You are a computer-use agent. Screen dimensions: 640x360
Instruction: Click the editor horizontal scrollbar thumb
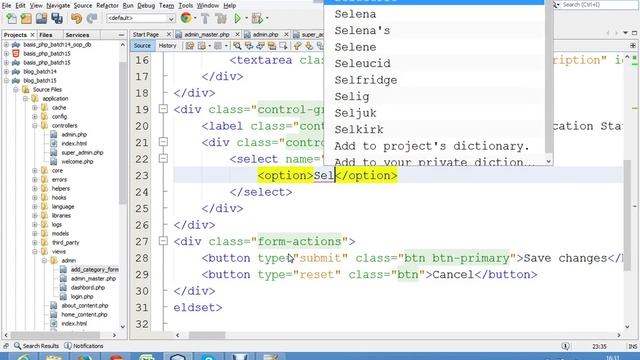point(207,335)
